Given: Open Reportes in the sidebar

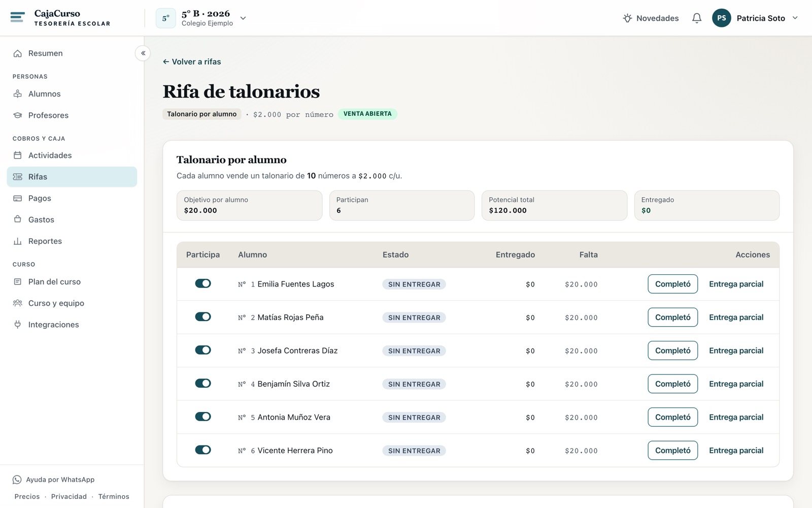Looking at the screenshot, I should click(72, 241).
